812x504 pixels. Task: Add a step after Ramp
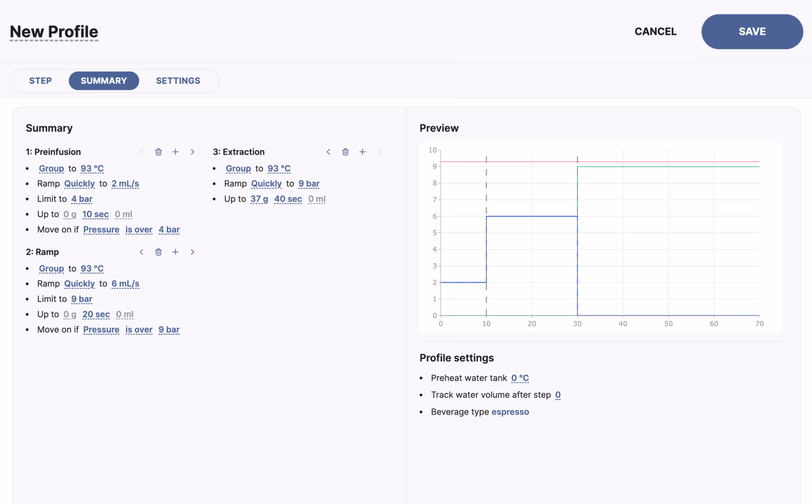click(x=176, y=252)
